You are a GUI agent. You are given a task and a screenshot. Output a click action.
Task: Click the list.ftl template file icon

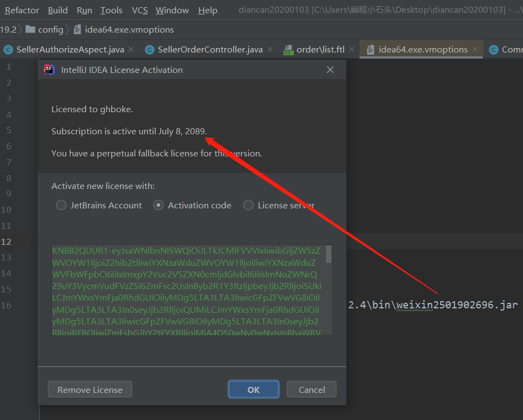288,50
